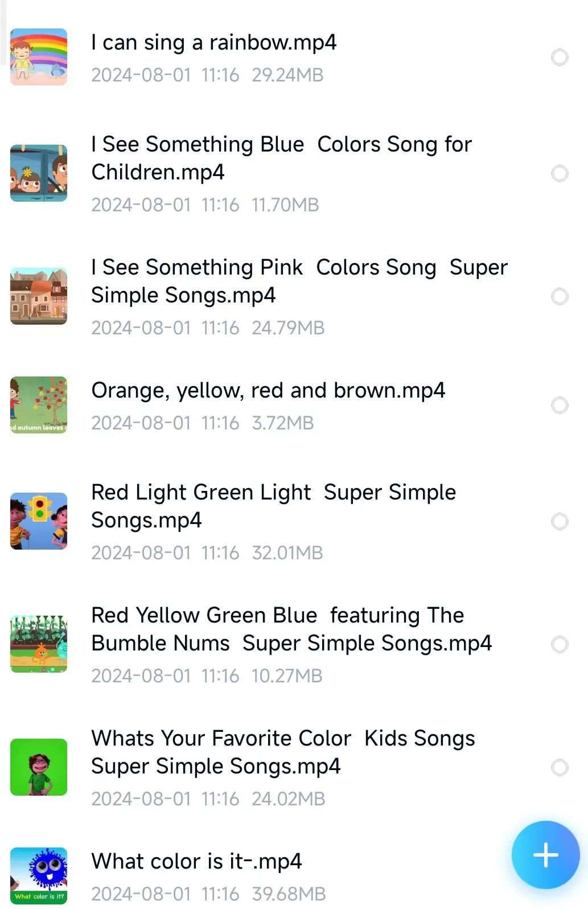Open the traffic light video thumbnail
Screen dimensions: 588x909
(39, 521)
